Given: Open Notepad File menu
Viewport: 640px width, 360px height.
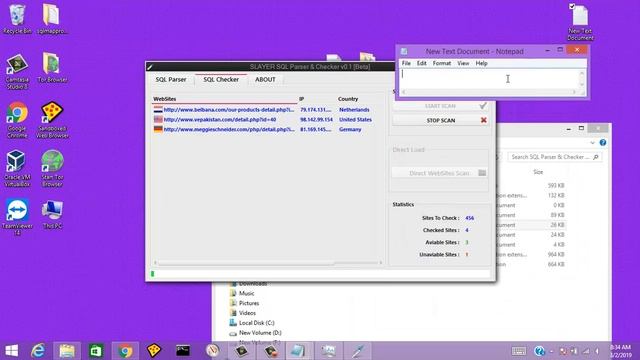Looking at the screenshot, I should pyautogui.click(x=406, y=63).
